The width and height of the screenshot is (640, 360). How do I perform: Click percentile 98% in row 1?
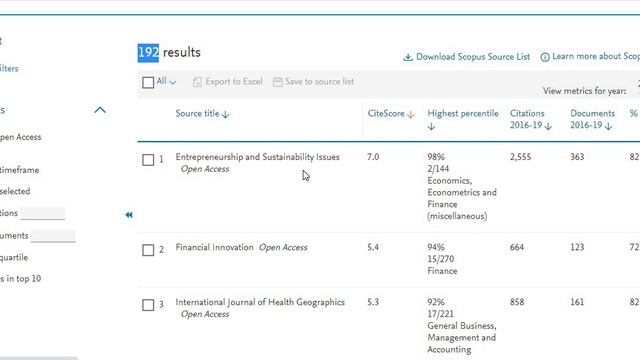click(x=436, y=157)
